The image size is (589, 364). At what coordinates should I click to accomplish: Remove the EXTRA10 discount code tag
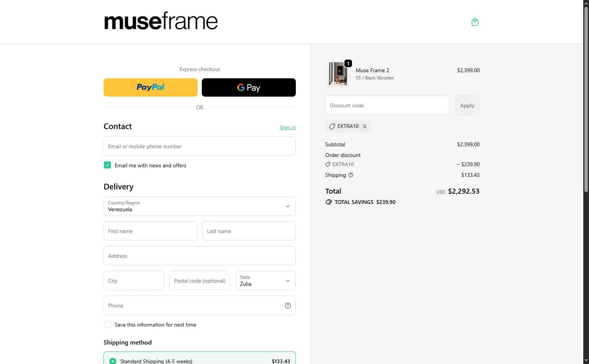pyautogui.click(x=365, y=126)
